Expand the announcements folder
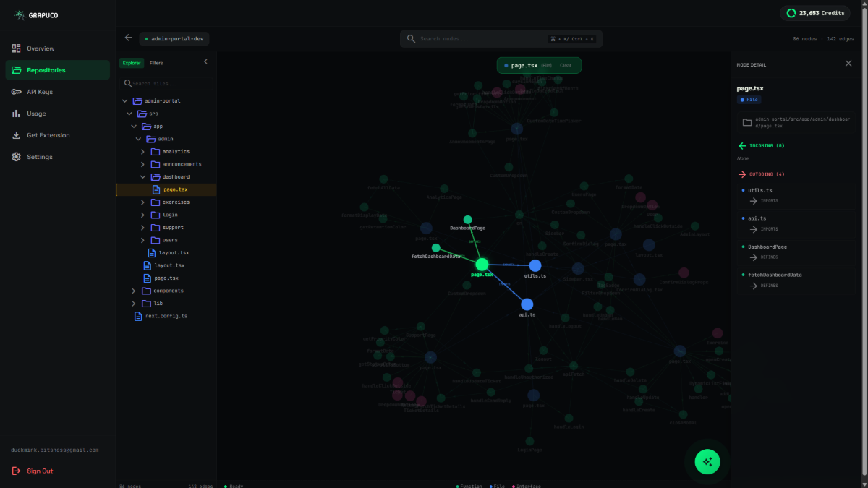 [142, 164]
